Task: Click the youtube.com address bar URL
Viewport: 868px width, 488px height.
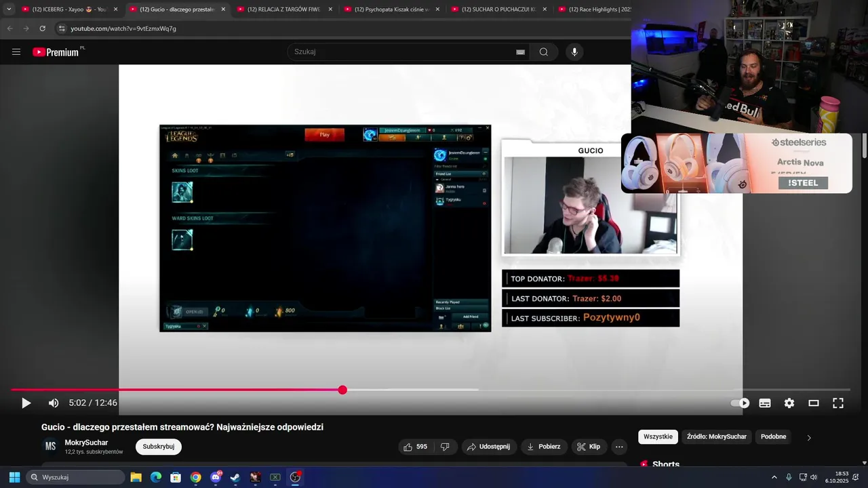Action: click(123, 28)
